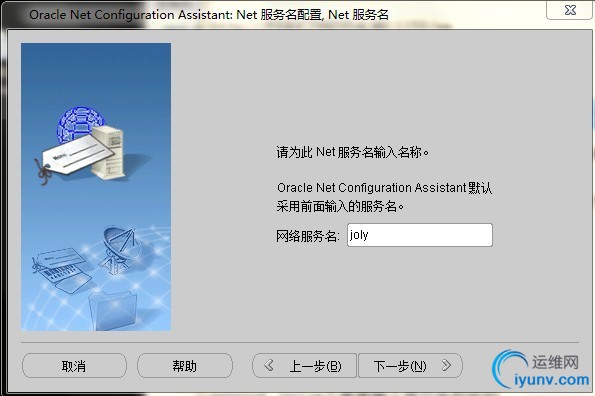The width and height of the screenshot is (595, 396).
Task: Proceed with 下一步(N) button
Action: (410, 366)
